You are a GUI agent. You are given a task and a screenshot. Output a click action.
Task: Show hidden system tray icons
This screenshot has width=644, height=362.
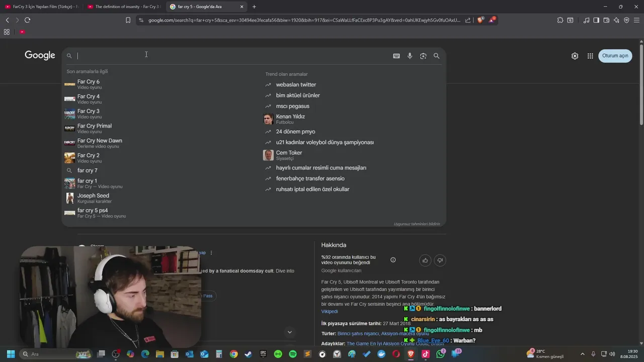[x=583, y=354]
